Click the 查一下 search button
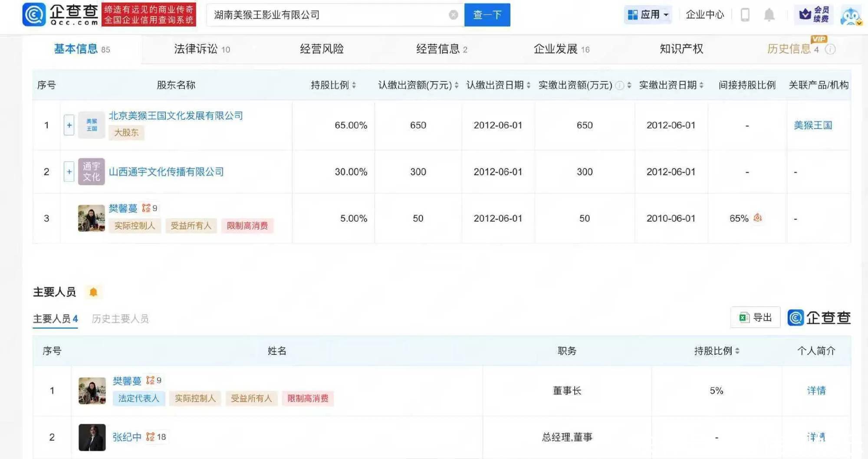This screenshot has width=868, height=459. 487,15
